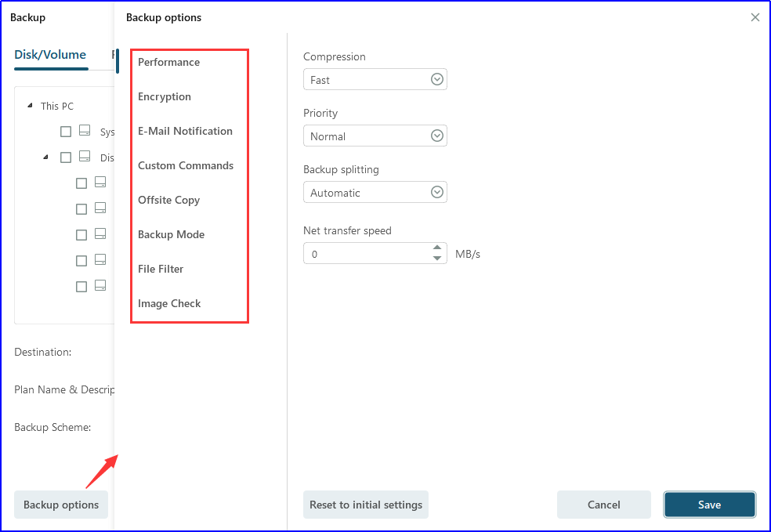Click the disk icon next to Sys entry

(x=85, y=132)
